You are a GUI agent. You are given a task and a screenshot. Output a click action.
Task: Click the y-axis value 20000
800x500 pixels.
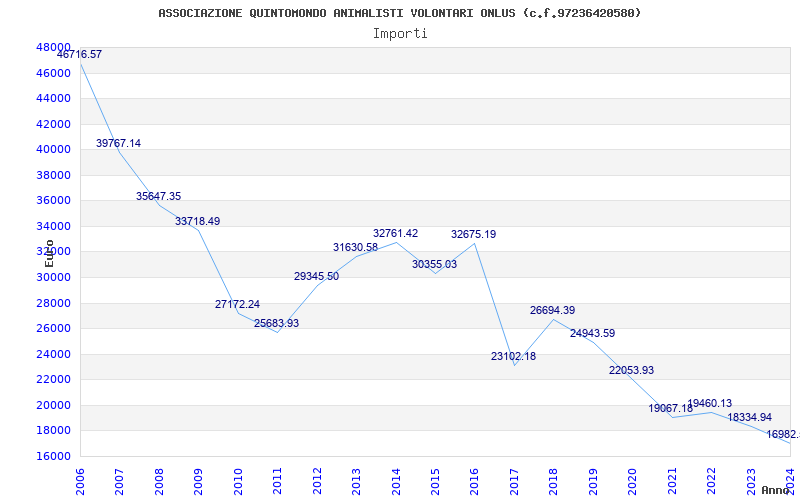53,406
